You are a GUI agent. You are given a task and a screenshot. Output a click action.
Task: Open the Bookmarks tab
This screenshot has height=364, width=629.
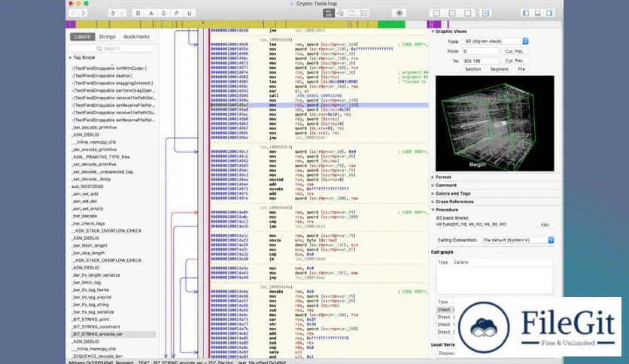(136, 37)
